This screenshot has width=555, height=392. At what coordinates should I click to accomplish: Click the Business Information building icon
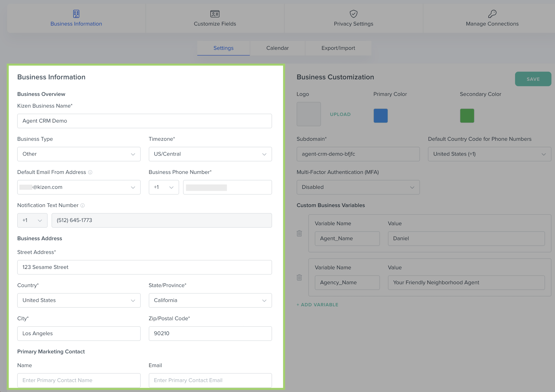click(76, 14)
